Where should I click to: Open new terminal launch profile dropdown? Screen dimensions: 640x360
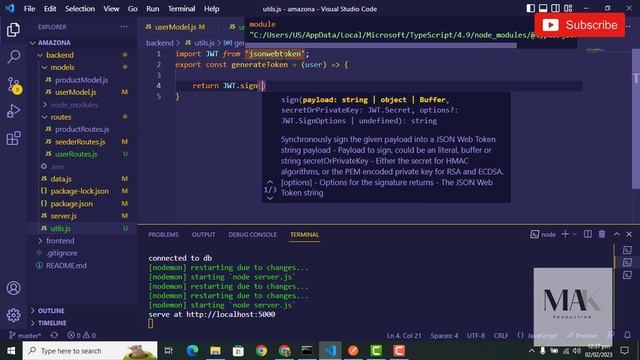(x=575, y=234)
